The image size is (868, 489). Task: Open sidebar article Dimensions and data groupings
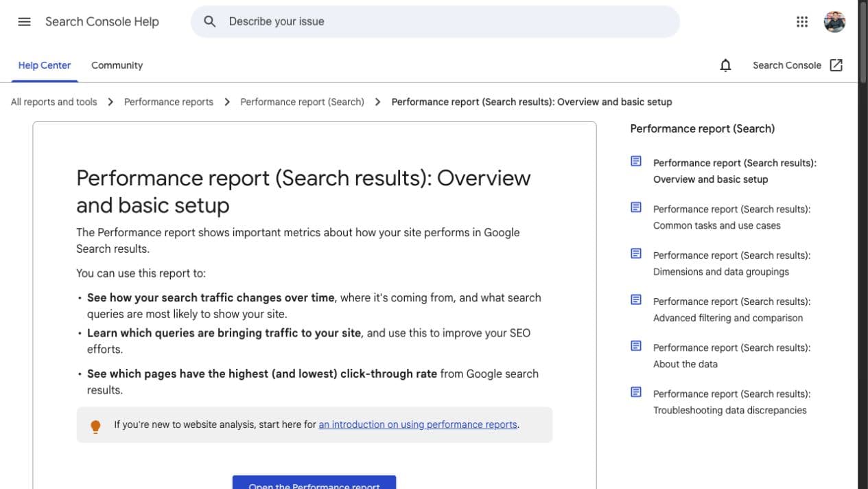[x=731, y=263]
